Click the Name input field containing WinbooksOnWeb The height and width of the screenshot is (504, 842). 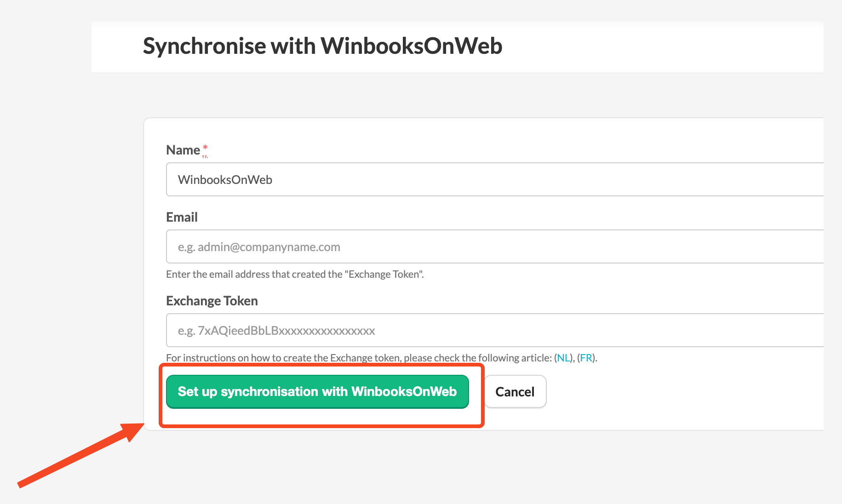point(495,179)
